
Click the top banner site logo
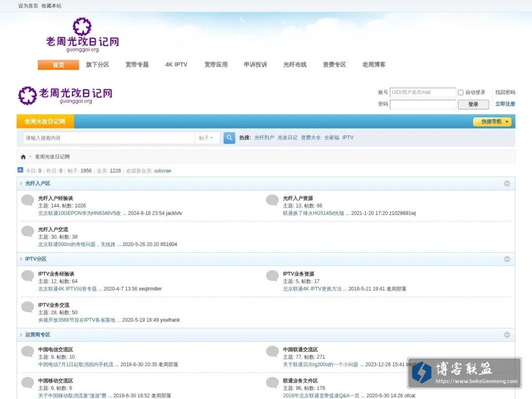[x=82, y=35]
